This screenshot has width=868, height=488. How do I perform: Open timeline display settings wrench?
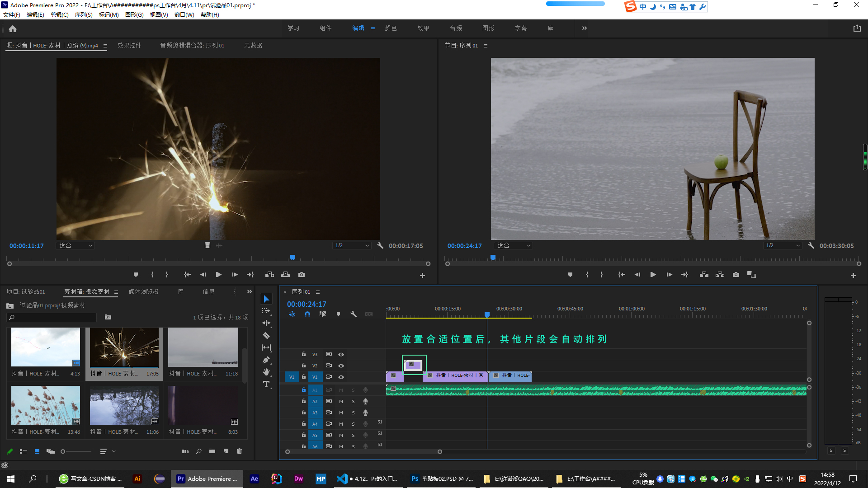354,314
